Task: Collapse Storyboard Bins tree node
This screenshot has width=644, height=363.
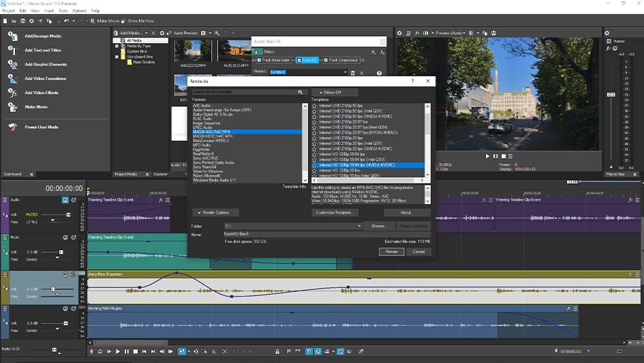Action: (x=117, y=57)
